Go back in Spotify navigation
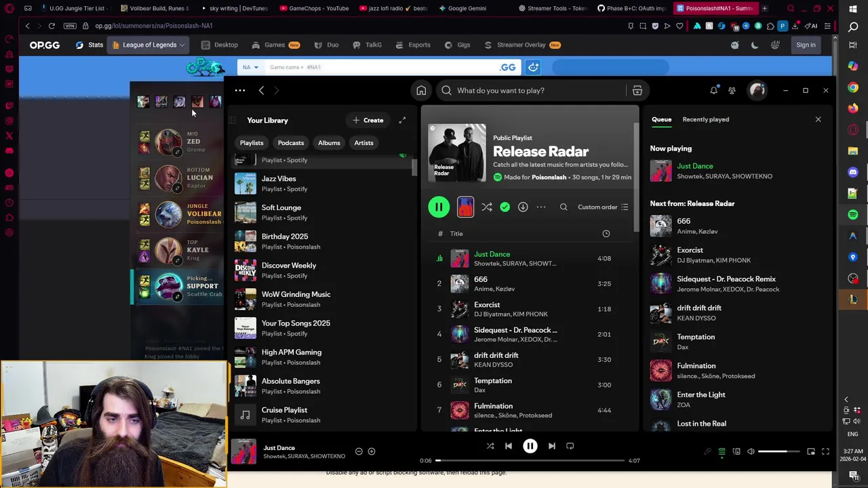The width and height of the screenshot is (868, 488). coord(261,90)
